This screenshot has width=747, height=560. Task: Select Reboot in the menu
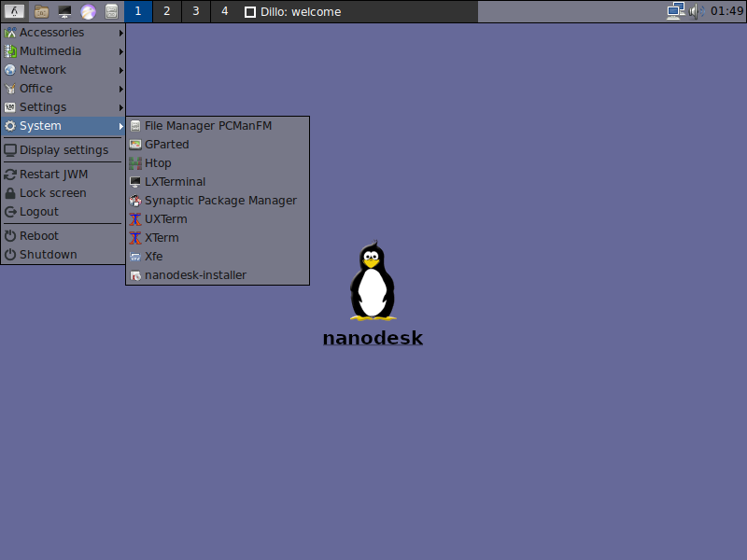pyautogui.click(x=63, y=236)
